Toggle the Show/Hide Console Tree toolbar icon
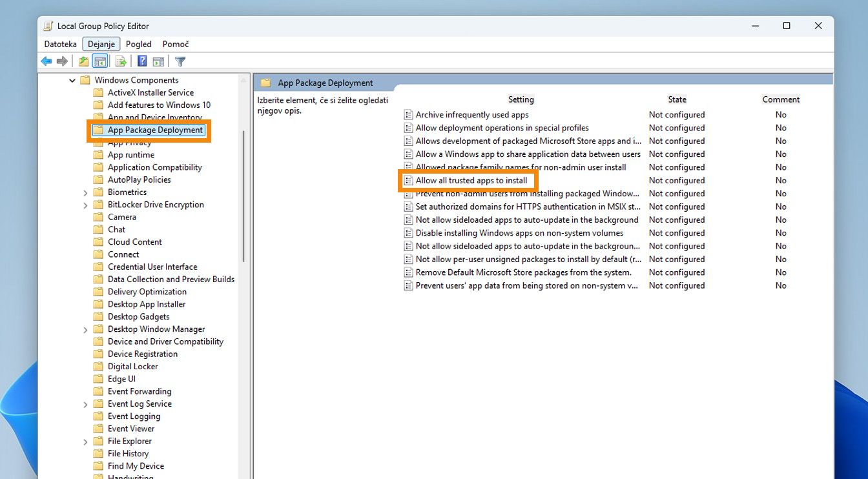The width and height of the screenshot is (868, 479). (99, 61)
